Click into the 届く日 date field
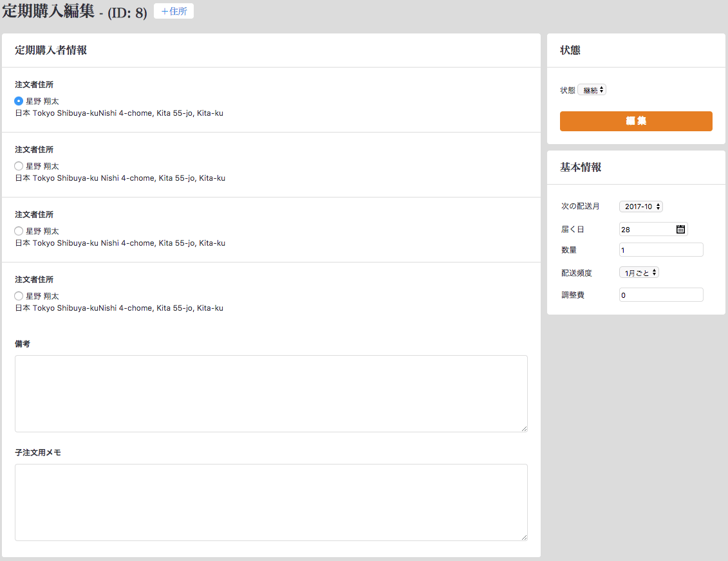This screenshot has width=728, height=561. click(x=646, y=229)
